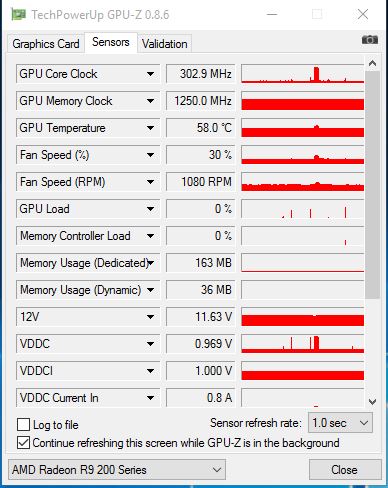Enable the Log to file checkbox
388x488 pixels.
[x=23, y=425]
